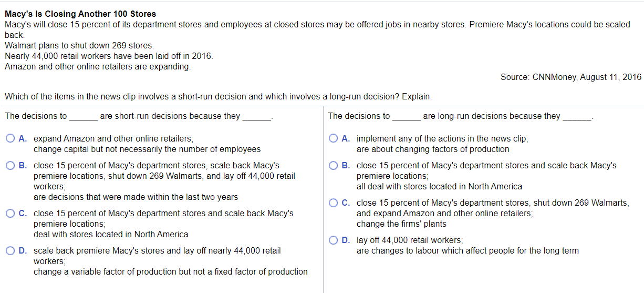The image size is (644, 293).
Task: Click the question text 'Which of the items in the news clip'
Action: pyautogui.click(x=74, y=97)
